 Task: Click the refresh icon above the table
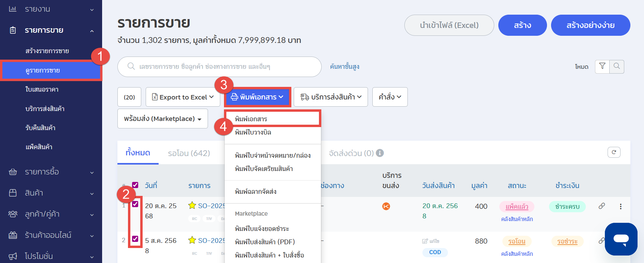[x=614, y=152]
